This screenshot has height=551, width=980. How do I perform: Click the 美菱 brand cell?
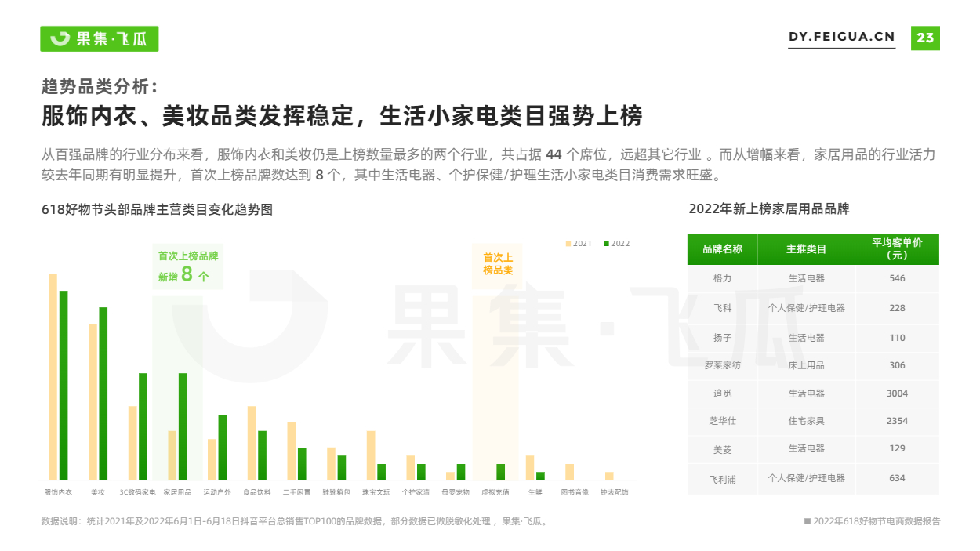pyautogui.click(x=723, y=449)
